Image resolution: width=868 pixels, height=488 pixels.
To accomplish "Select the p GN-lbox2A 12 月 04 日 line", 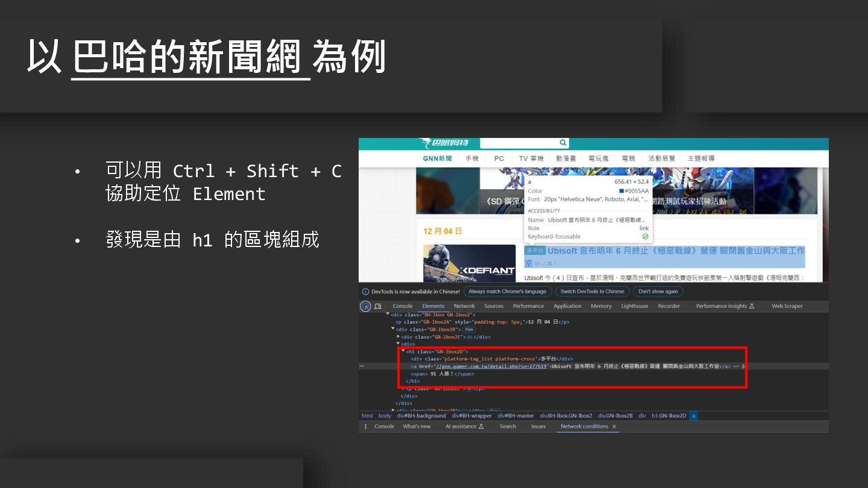I will [x=483, y=322].
